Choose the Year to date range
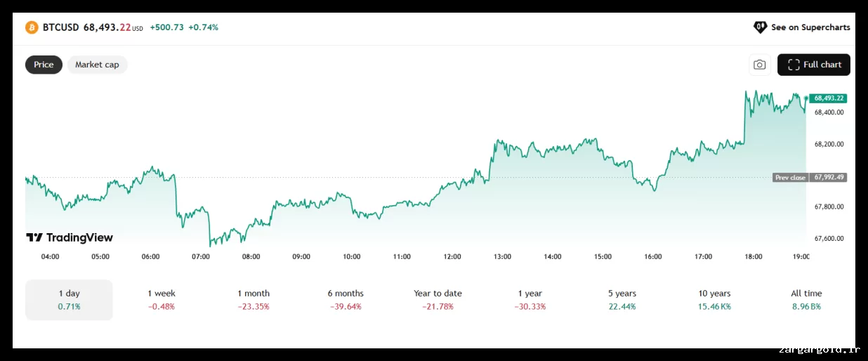 tap(438, 300)
